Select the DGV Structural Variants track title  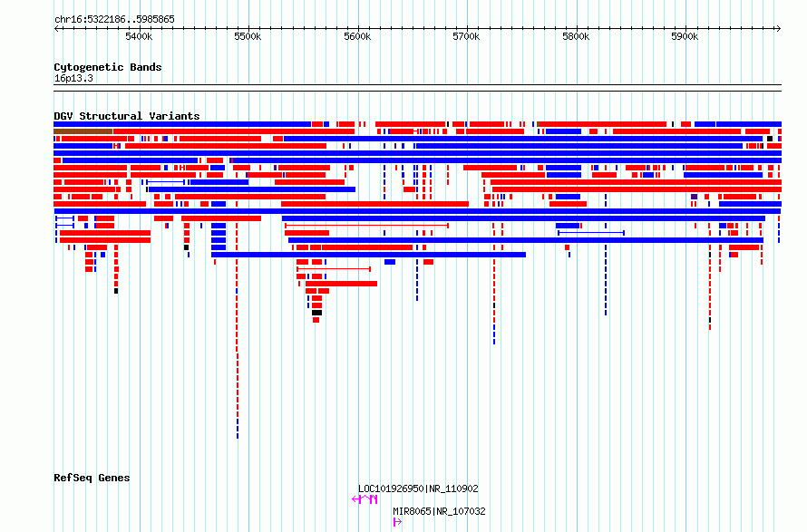127,116
